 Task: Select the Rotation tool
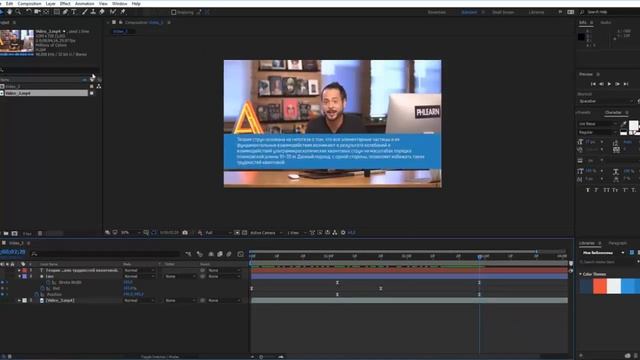click(x=28, y=12)
